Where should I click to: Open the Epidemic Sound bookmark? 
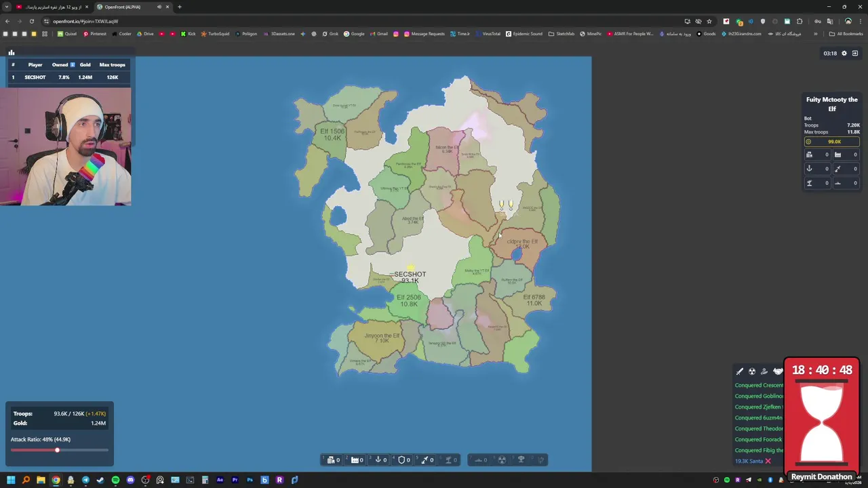coord(524,34)
